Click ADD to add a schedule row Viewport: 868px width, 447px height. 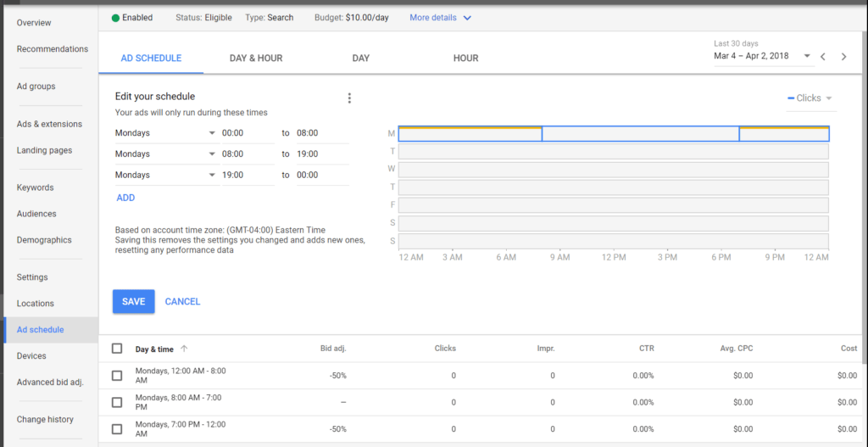point(125,198)
